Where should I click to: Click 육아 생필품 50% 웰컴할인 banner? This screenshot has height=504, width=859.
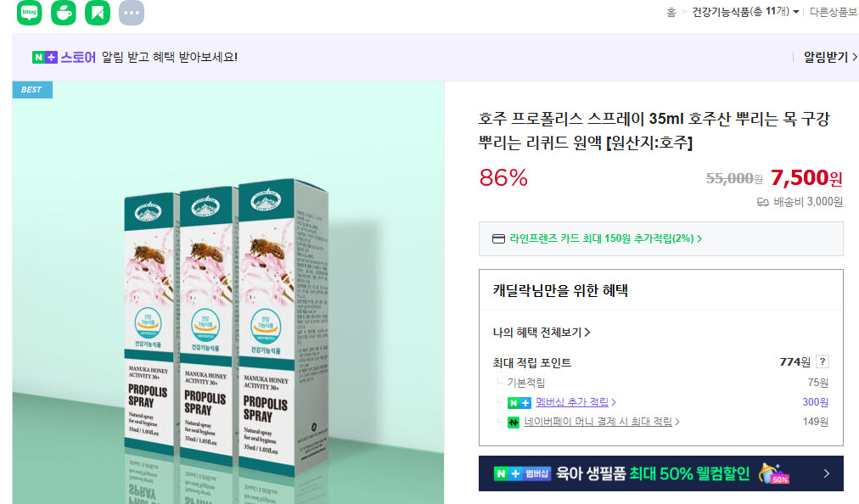(x=660, y=473)
